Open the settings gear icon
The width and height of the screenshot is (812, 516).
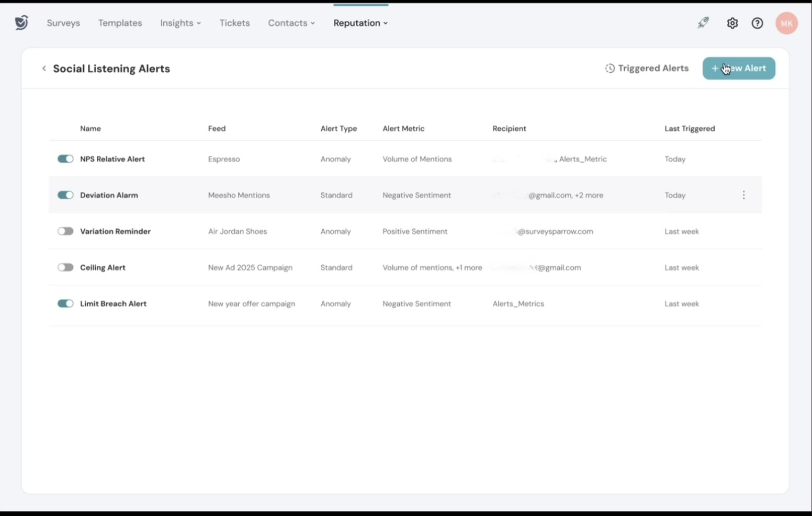(x=732, y=23)
